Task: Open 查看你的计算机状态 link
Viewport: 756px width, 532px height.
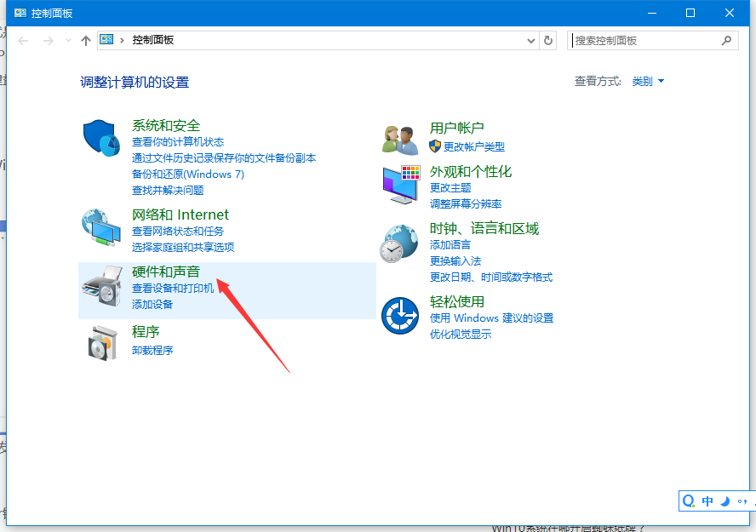Action: point(178,141)
